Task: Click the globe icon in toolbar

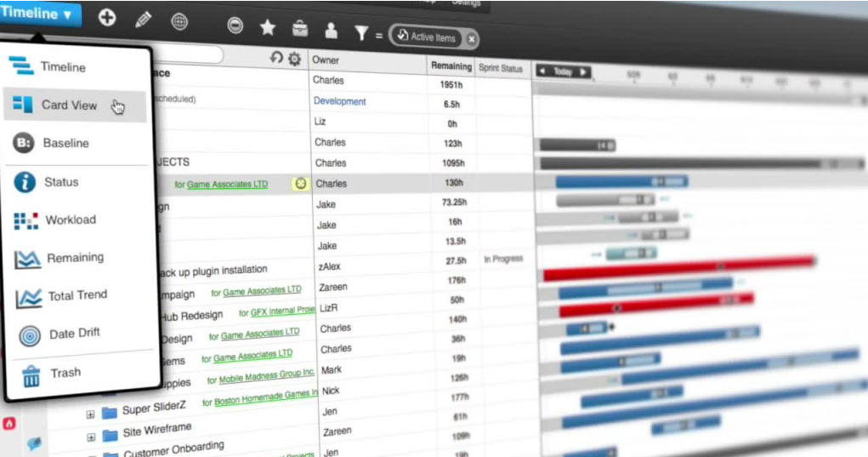Action: [179, 22]
